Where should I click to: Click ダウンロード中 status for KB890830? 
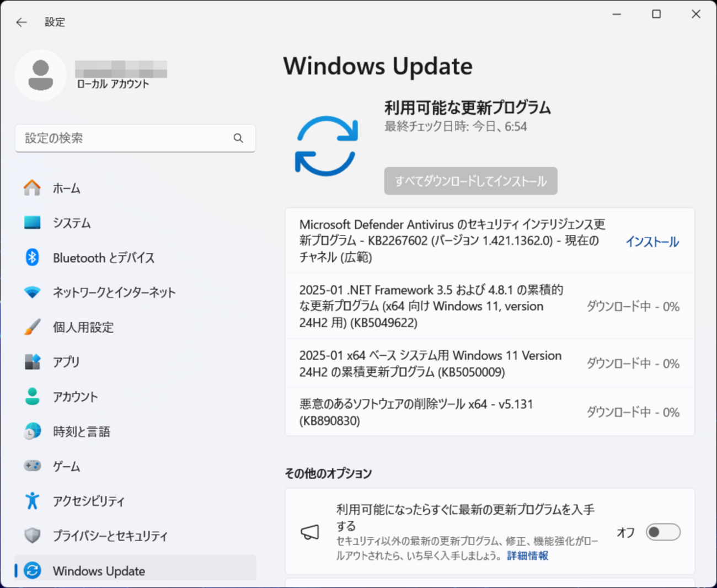pyautogui.click(x=633, y=412)
